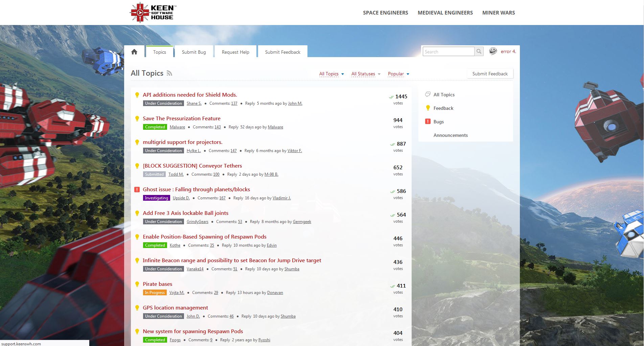Click the search magnifier icon
Screen dimensions: 644x346
tap(479, 51)
